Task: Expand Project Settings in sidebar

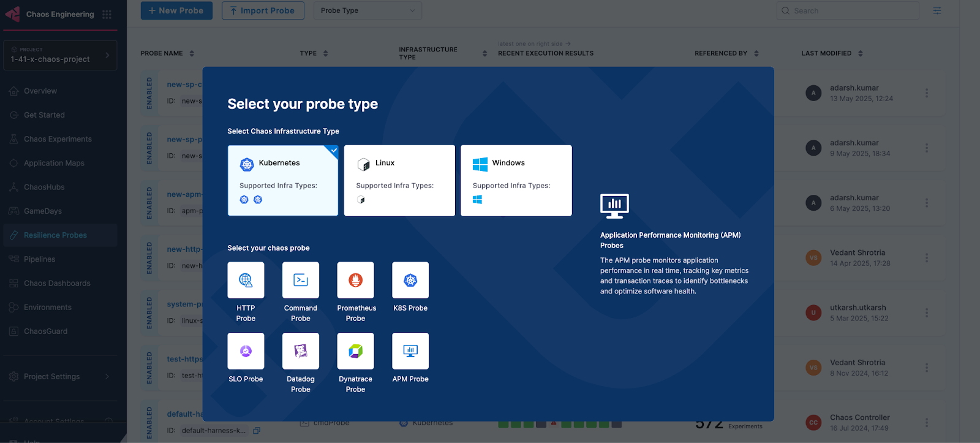Action: [x=60, y=377]
